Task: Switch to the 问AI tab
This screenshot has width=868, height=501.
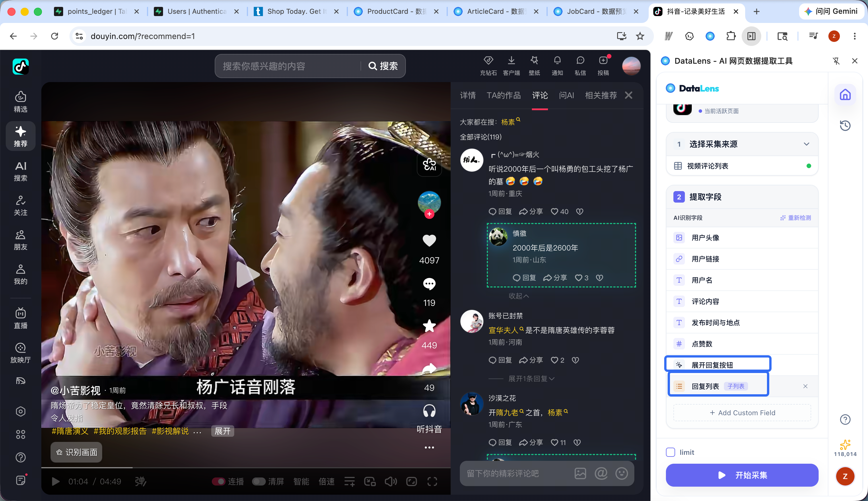Action: coord(567,95)
